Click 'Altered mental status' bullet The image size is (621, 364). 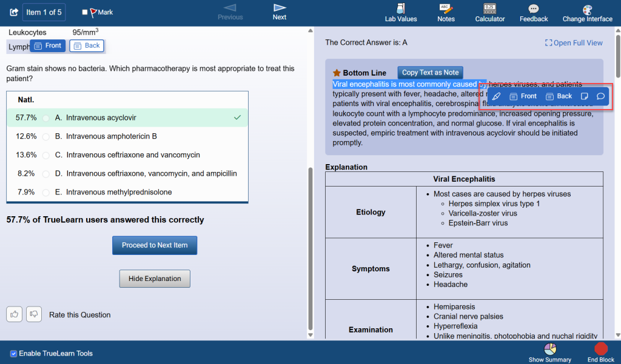pyautogui.click(x=469, y=255)
